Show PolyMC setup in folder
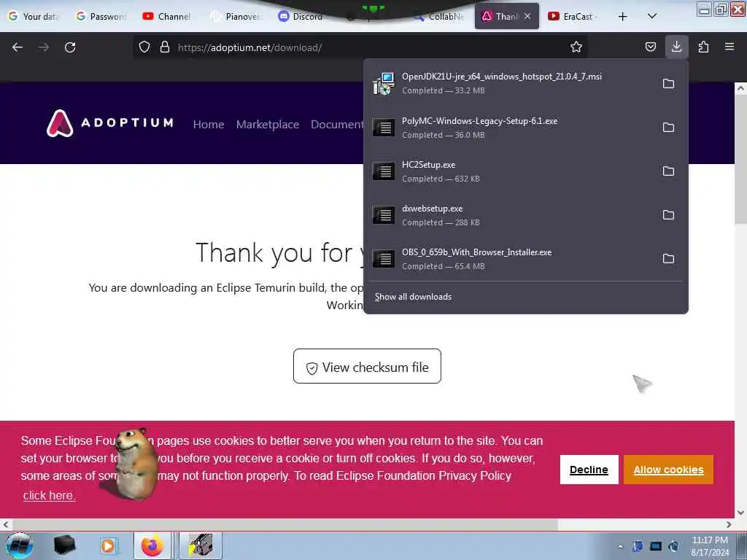Screen dimensions: 747x560 668,128
